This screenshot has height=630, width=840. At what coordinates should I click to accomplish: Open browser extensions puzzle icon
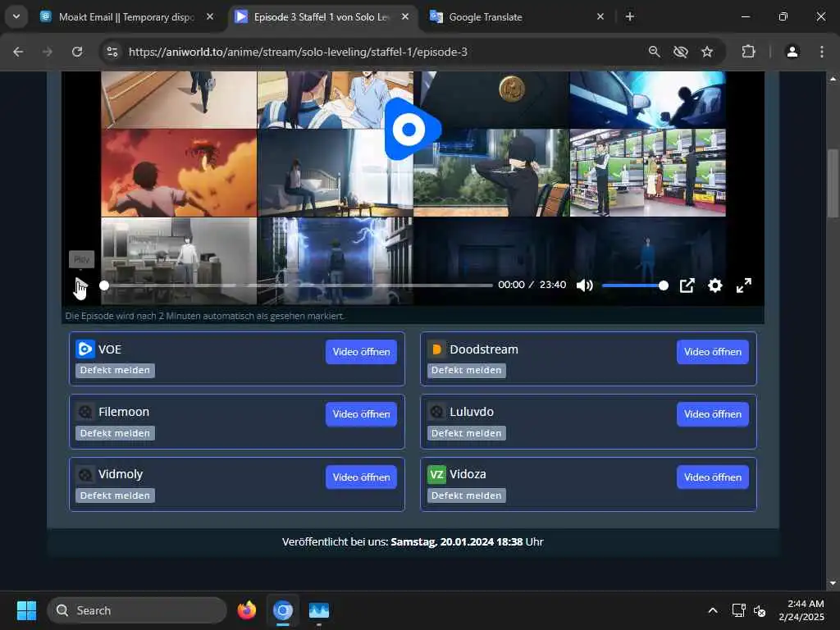(748, 52)
